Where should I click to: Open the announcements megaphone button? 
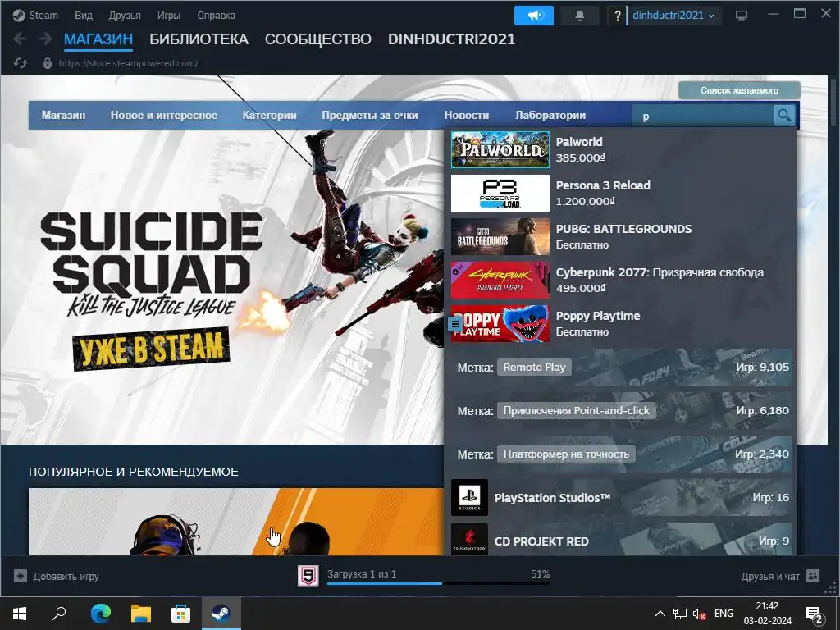(533, 16)
